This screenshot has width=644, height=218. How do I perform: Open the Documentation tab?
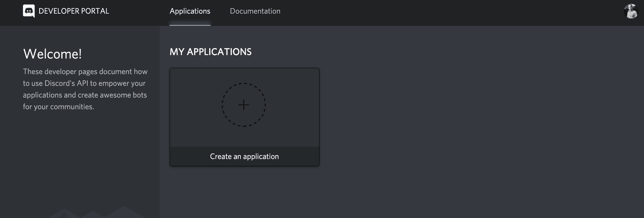click(x=255, y=11)
